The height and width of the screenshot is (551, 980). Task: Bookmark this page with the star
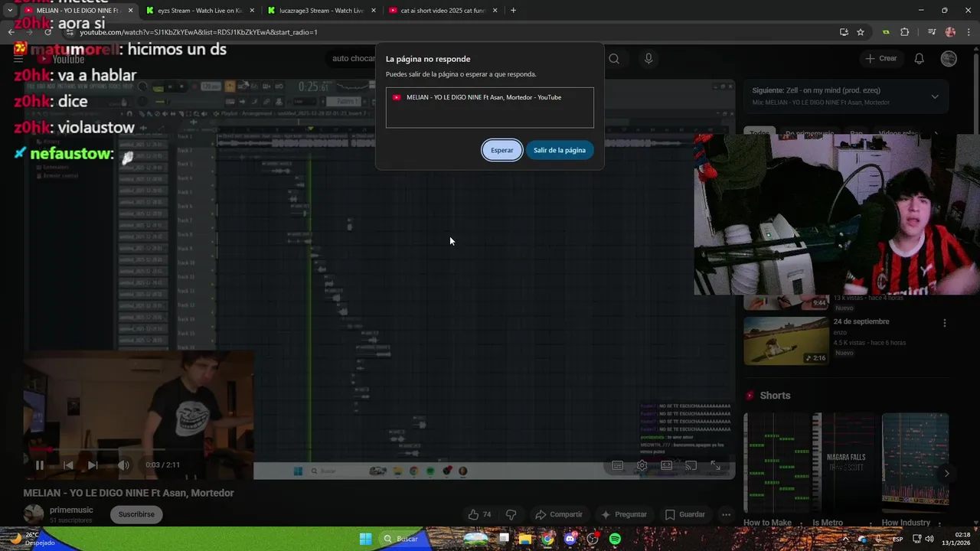click(x=861, y=32)
